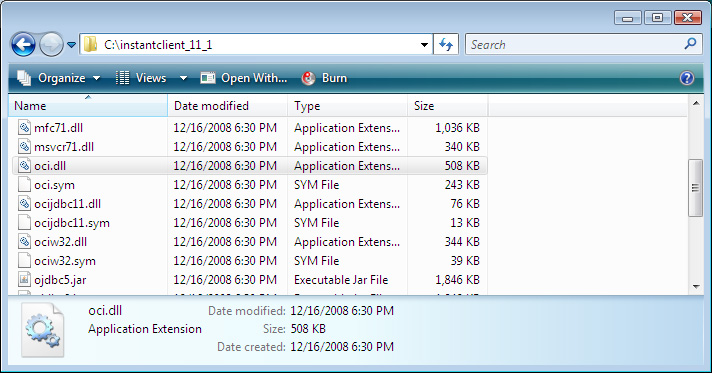Click Date created value in details pane
Screen dimensions: 712x373
[342, 347]
